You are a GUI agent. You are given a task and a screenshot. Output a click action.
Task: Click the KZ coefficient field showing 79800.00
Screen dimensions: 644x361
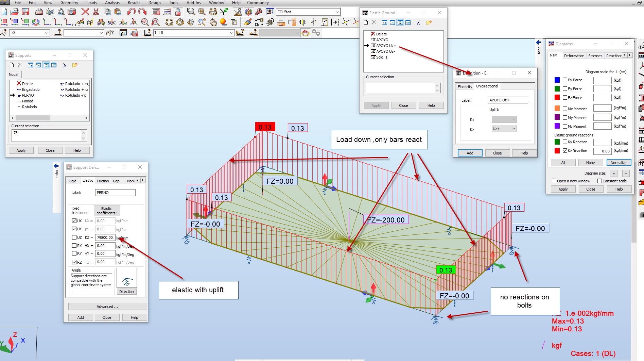(x=105, y=237)
